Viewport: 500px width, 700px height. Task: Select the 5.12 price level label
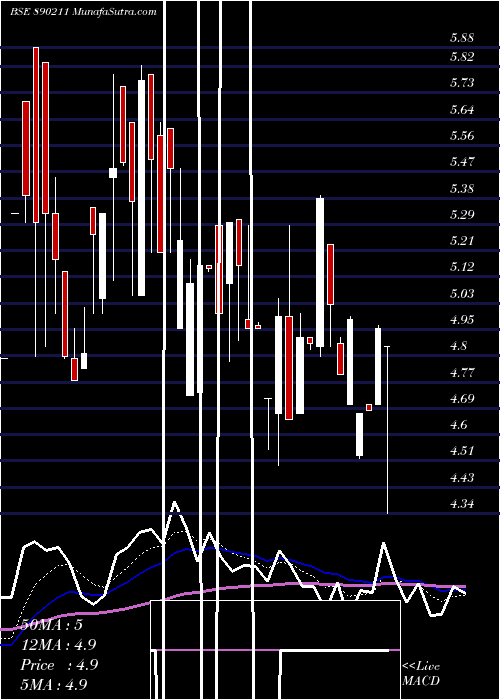pyautogui.click(x=462, y=267)
